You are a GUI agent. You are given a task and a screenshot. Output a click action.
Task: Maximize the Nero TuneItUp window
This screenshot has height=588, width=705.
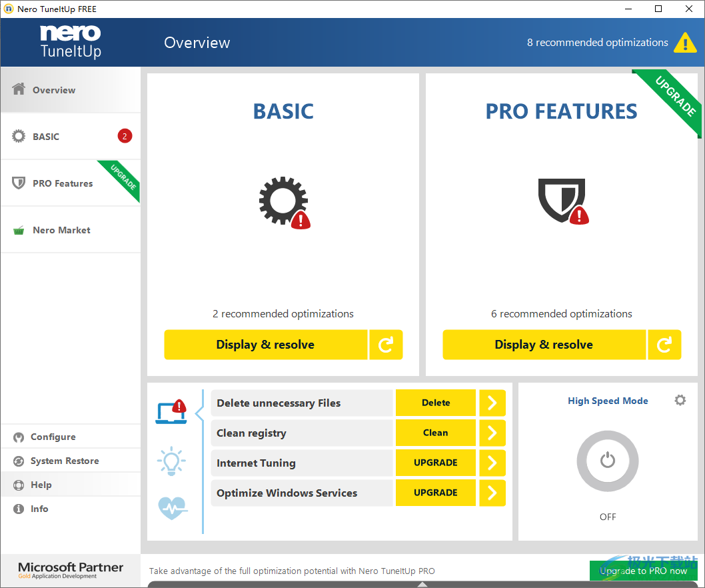click(x=658, y=9)
